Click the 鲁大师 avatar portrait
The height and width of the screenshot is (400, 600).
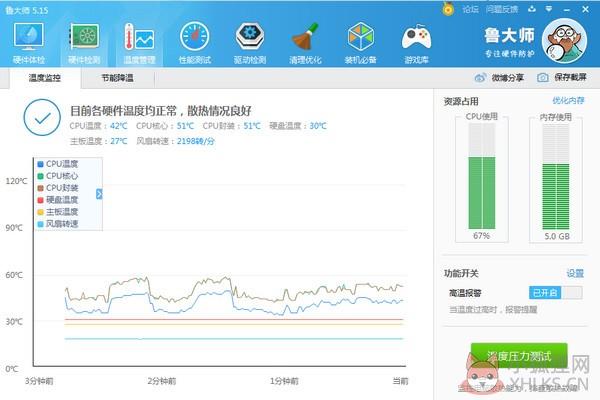(x=564, y=41)
